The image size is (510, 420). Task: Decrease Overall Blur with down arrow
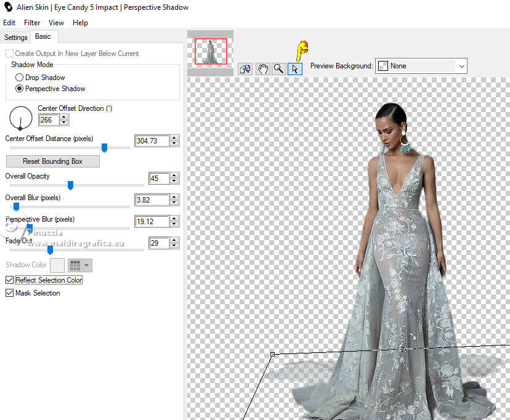pos(174,203)
